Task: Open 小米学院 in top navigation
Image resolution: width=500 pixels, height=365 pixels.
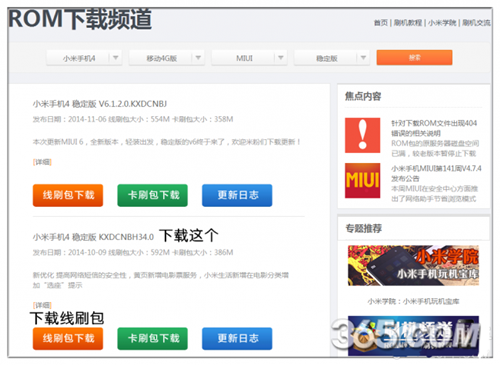Action: [x=442, y=23]
